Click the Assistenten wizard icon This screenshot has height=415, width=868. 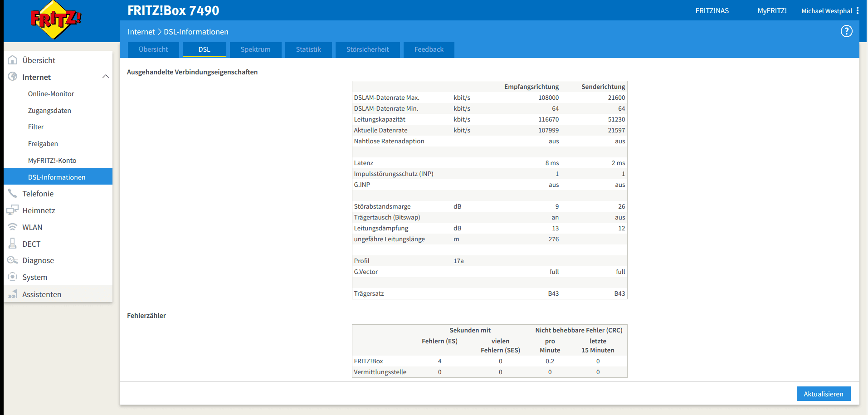coord(13,294)
